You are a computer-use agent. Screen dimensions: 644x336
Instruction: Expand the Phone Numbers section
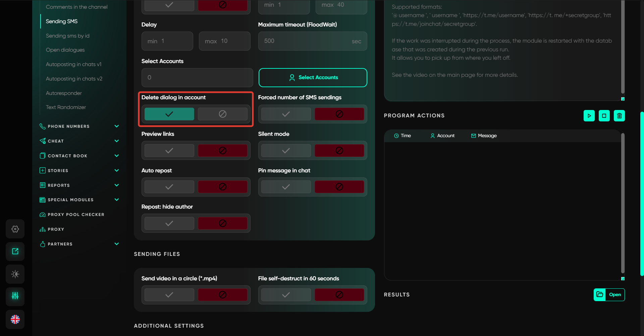coord(116,126)
